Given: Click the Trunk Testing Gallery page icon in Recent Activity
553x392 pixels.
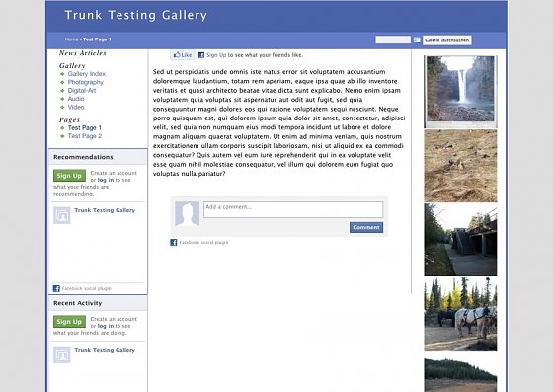Looking at the screenshot, I should coord(61,354).
